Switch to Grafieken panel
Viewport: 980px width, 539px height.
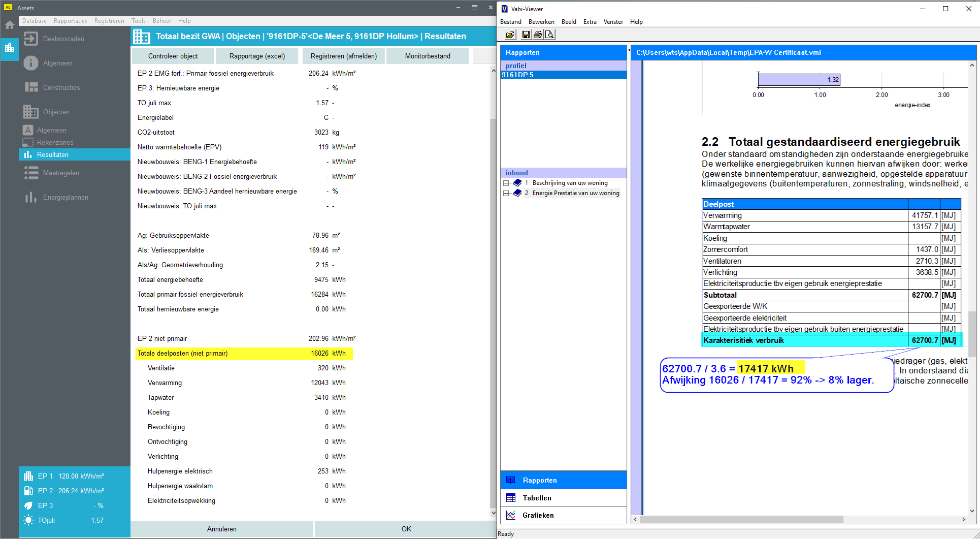(564, 515)
